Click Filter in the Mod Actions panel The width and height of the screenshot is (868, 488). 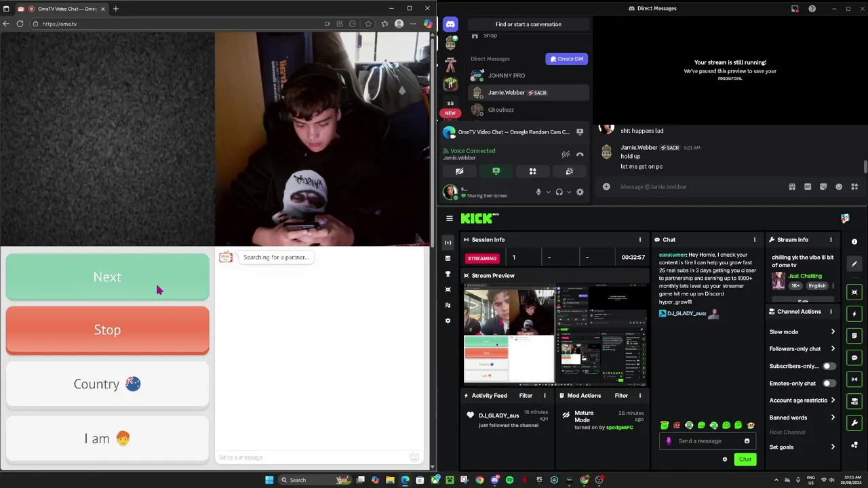[x=621, y=396]
